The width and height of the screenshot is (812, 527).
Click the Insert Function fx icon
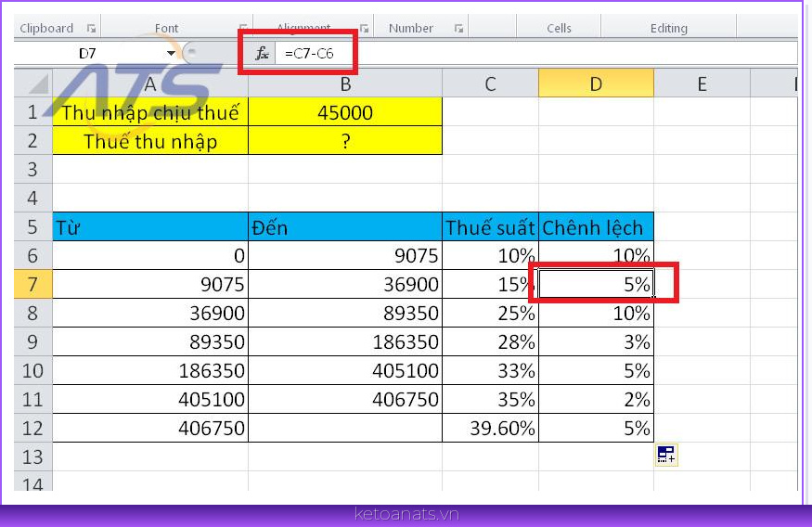pos(262,53)
